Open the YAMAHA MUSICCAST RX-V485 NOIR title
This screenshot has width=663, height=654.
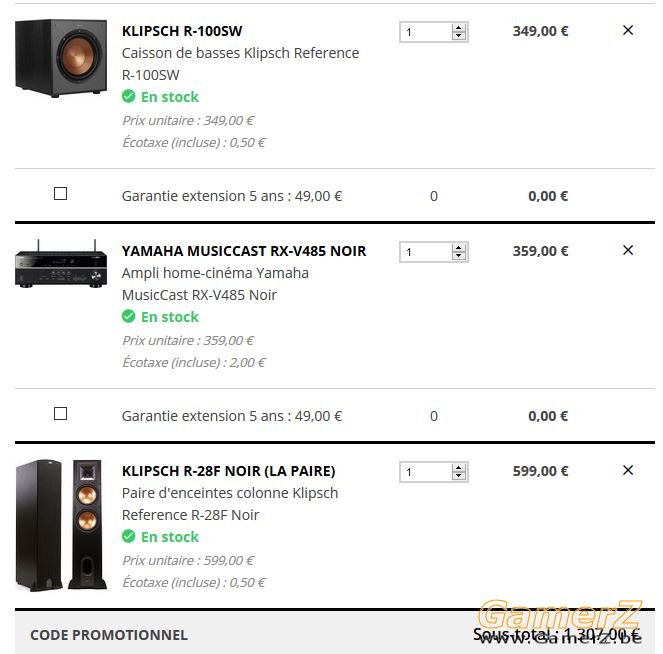[x=244, y=251]
